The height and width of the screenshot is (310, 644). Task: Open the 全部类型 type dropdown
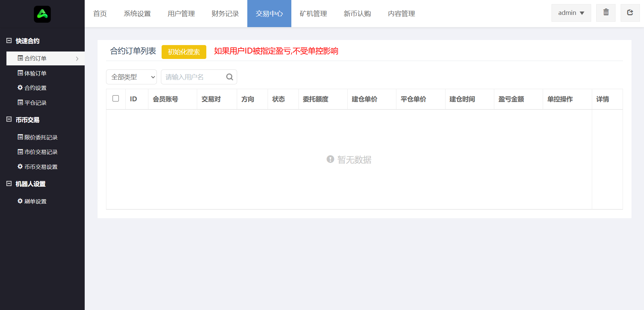(x=131, y=77)
